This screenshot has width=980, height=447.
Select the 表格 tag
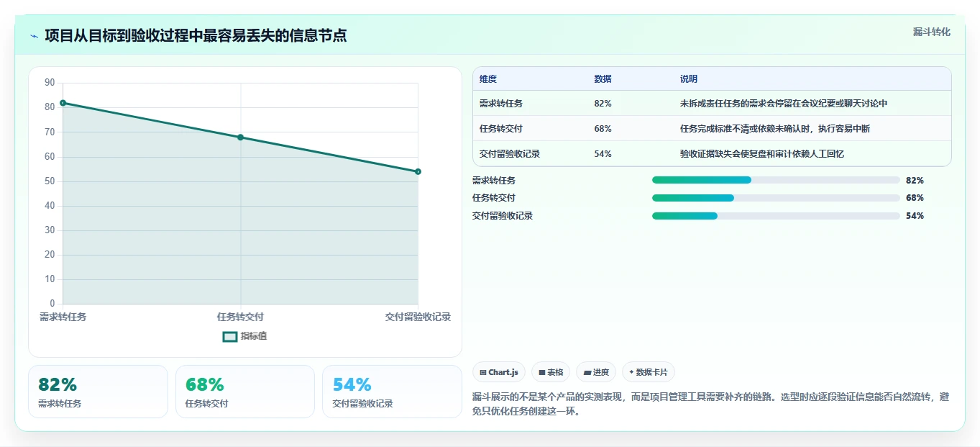tap(551, 372)
